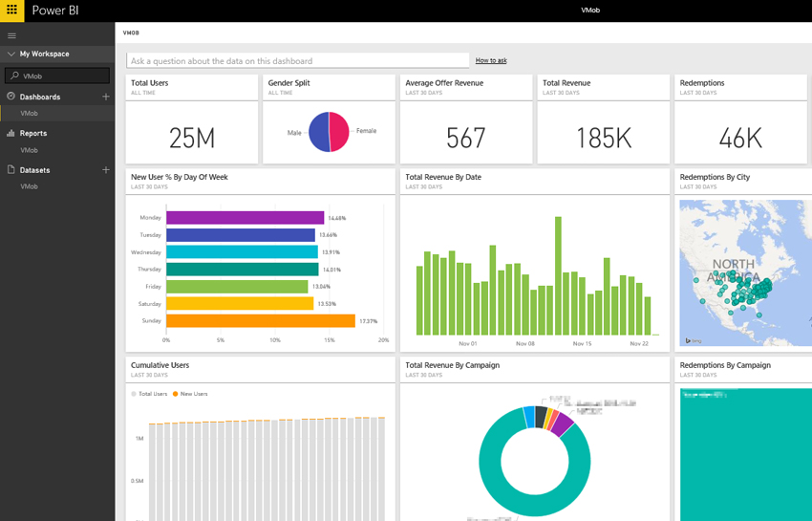Click the Q&A question input box
This screenshot has height=521, width=812.
pos(298,60)
